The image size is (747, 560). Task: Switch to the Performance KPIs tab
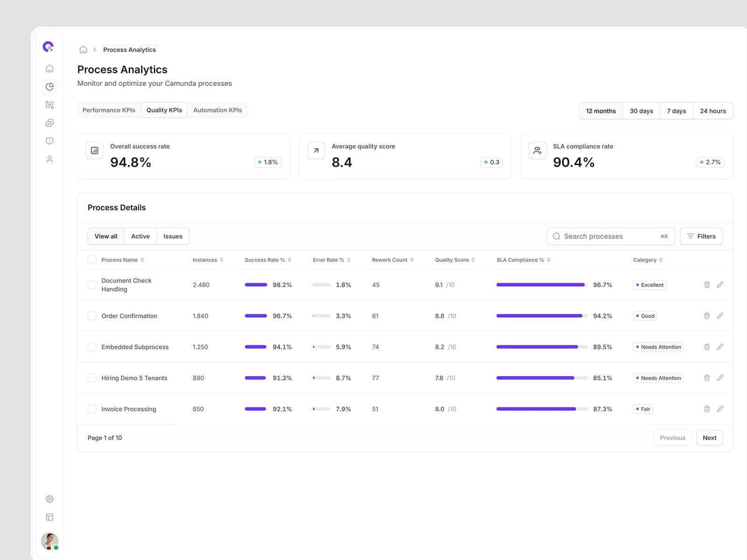[x=109, y=110]
